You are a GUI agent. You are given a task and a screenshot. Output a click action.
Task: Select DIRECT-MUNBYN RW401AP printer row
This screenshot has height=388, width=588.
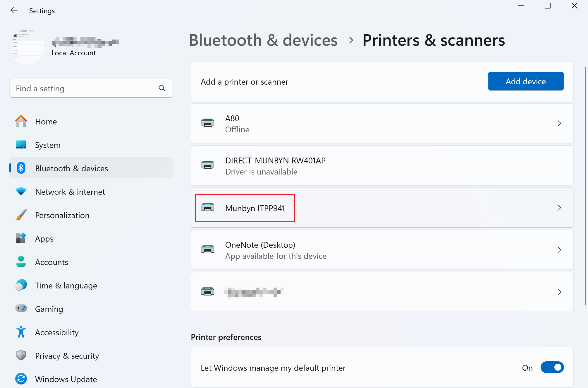click(x=382, y=165)
